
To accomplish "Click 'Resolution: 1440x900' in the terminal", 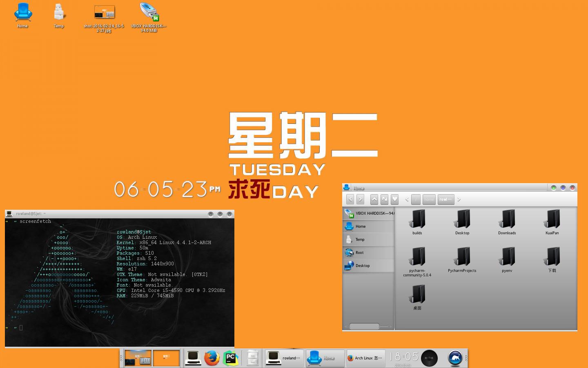I will pyautogui.click(x=145, y=264).
